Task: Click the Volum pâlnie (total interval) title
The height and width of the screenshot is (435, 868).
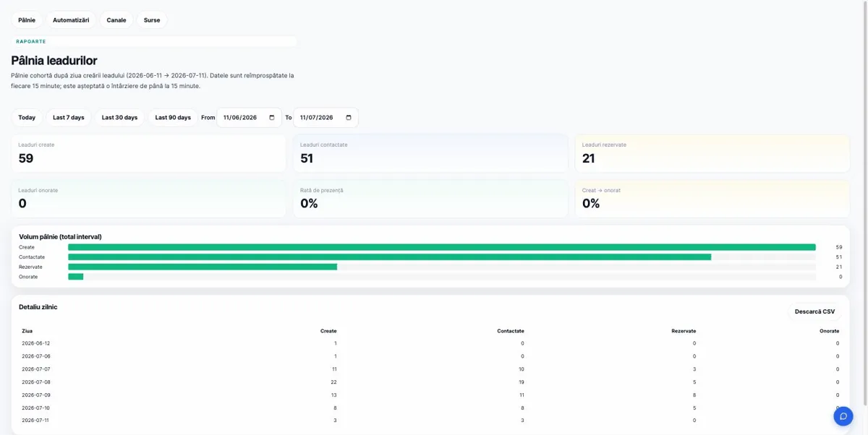Action: [x=60, y=236]
